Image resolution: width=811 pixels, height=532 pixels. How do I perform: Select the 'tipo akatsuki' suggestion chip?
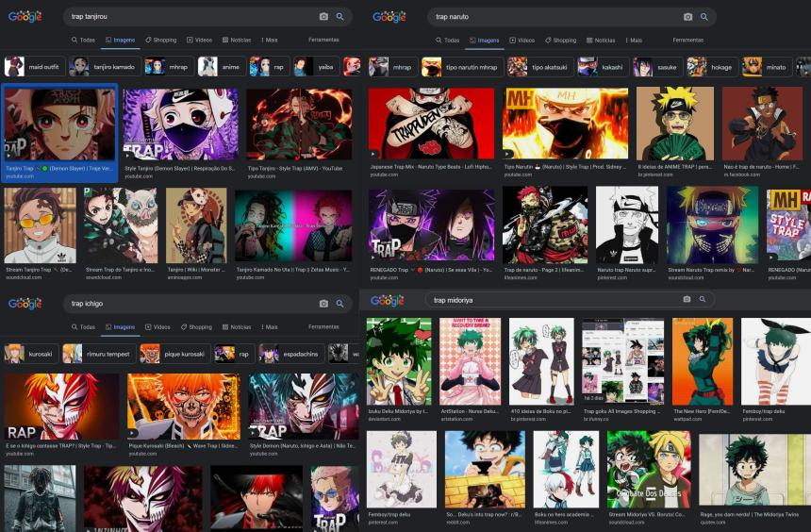tap(540, 67)
